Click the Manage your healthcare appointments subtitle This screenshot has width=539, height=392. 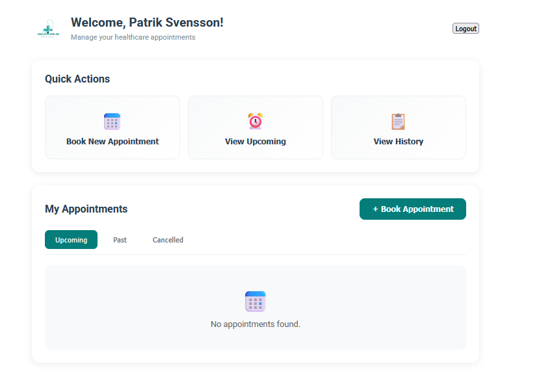[133, 37]
